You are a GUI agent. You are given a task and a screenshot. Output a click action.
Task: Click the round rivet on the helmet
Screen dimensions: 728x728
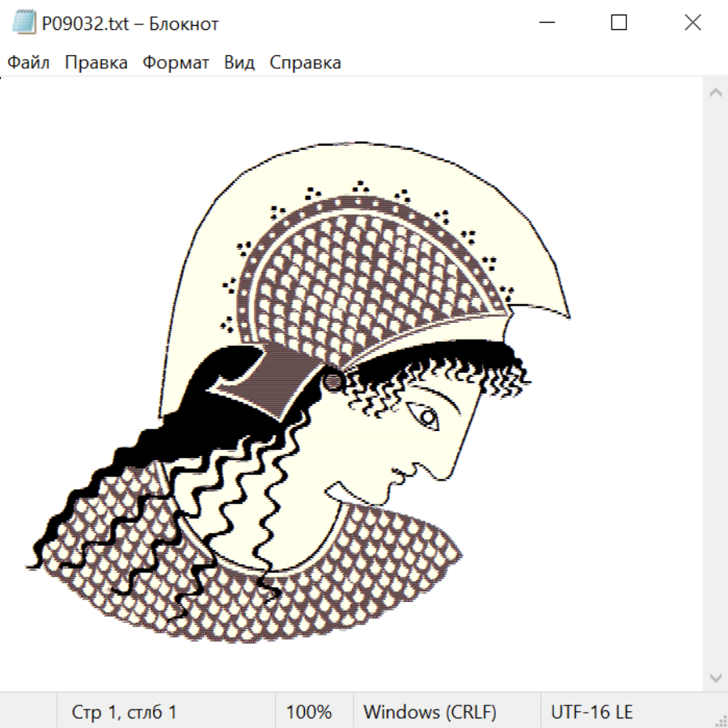click(332, 379)
